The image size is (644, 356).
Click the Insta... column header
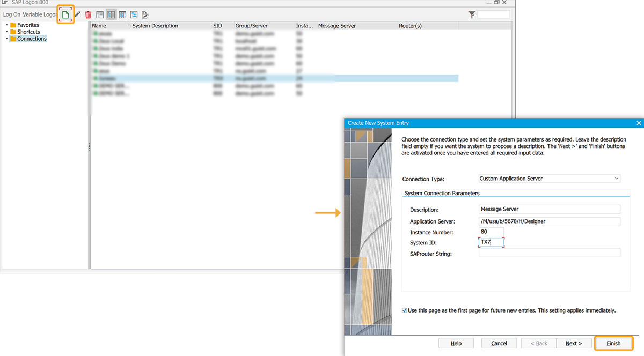[x=305, y=26]
